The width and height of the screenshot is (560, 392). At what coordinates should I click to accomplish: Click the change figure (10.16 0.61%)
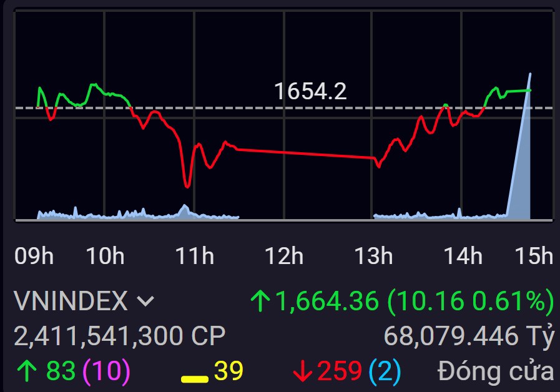point(471,301)
